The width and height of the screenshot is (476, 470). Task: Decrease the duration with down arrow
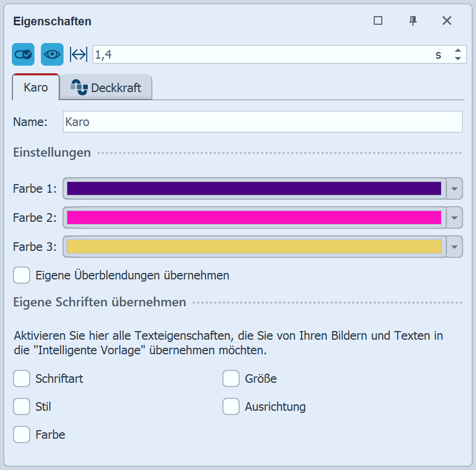[x=458, y=59]
